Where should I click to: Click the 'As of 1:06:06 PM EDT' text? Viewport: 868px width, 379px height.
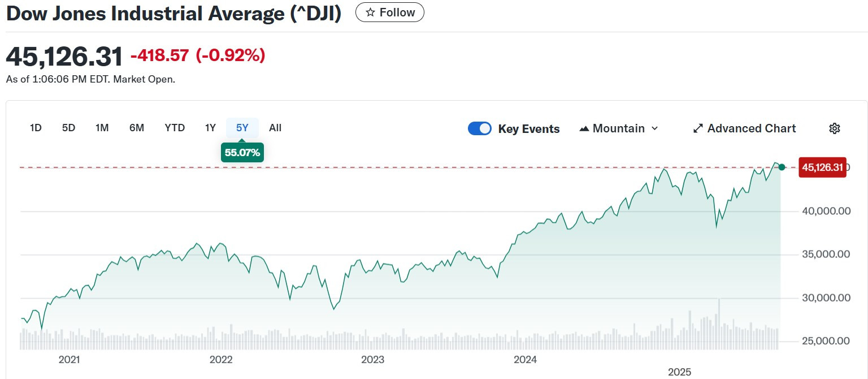[90, 79]
